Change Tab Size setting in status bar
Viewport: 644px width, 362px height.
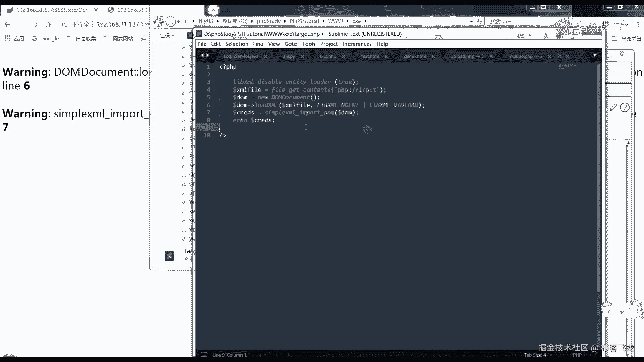pyautogui.click(x=535, y=355)
